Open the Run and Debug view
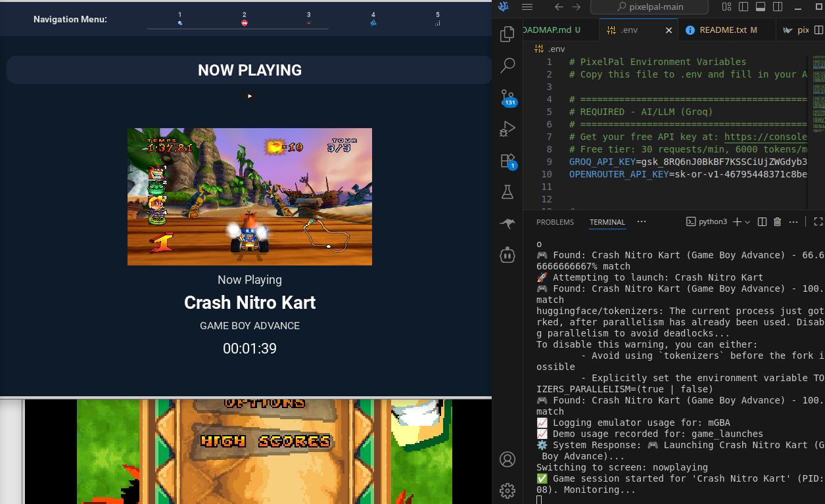 point(507,129)
